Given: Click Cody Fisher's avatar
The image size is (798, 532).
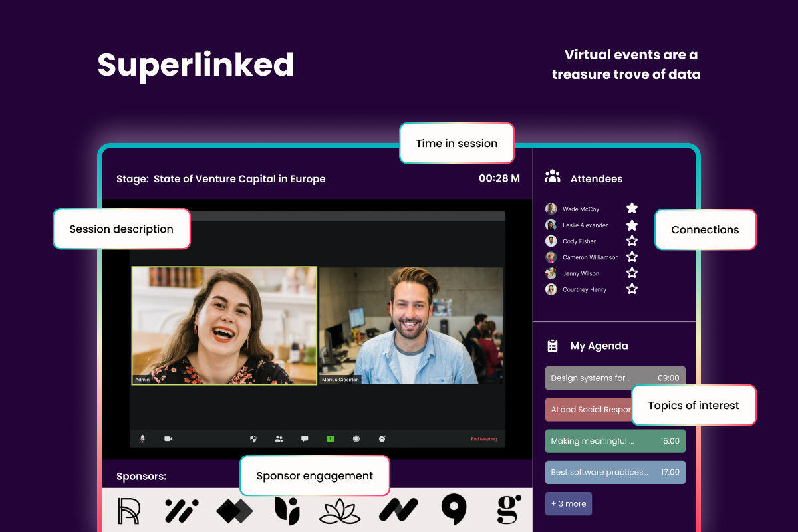Looking at the screenshot, I should (551, 241).
